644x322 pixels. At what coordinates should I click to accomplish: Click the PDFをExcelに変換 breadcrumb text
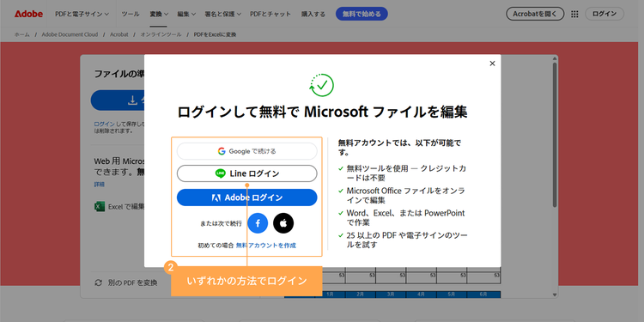coord(215,34)
